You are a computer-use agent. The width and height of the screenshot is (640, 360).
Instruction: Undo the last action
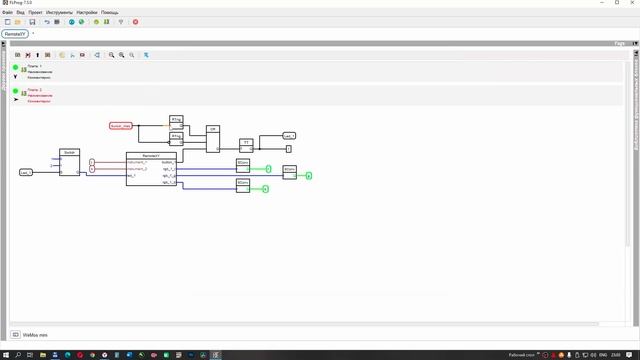tap(47, 22)
